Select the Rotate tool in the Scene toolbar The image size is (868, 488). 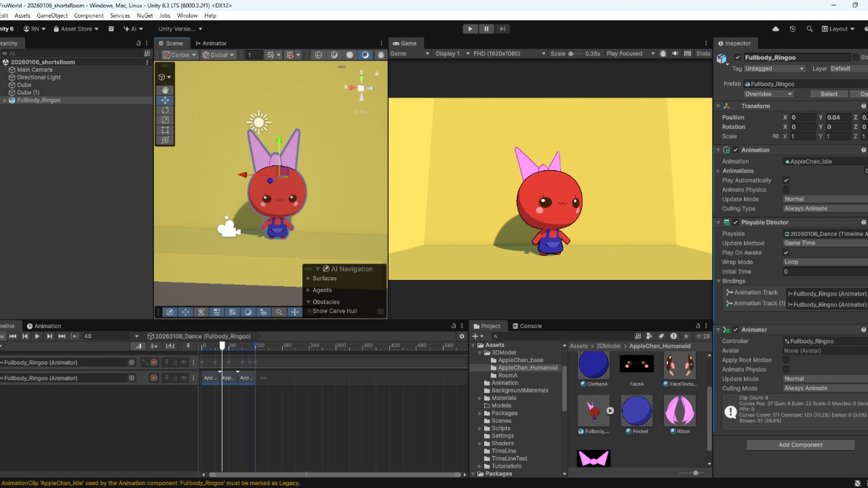pos(165,110)
